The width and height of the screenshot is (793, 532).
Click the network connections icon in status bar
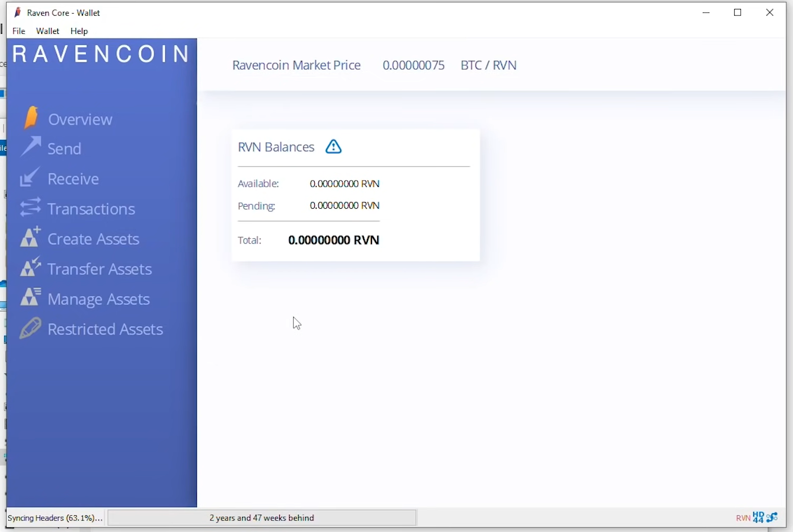(x=772, y=517)
